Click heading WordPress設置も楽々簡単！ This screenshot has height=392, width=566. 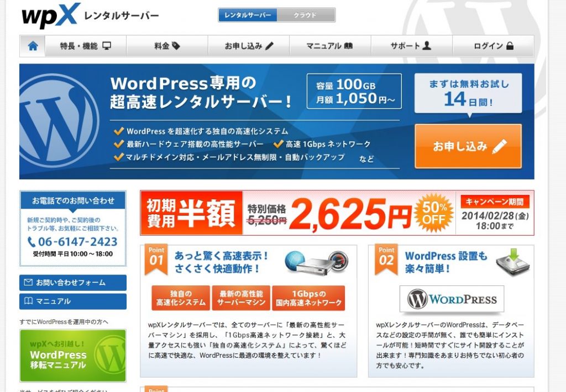coord(446,262)
